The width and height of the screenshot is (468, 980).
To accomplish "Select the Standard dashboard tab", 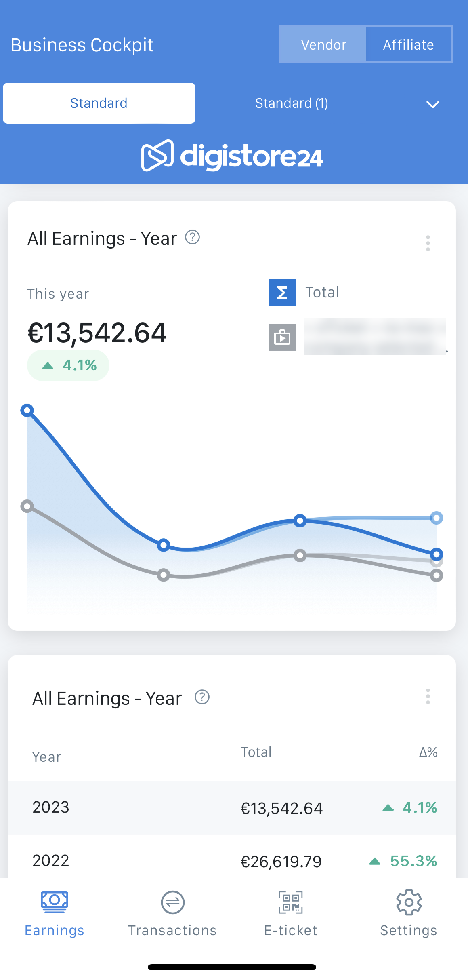I will (x=99, y=103).
